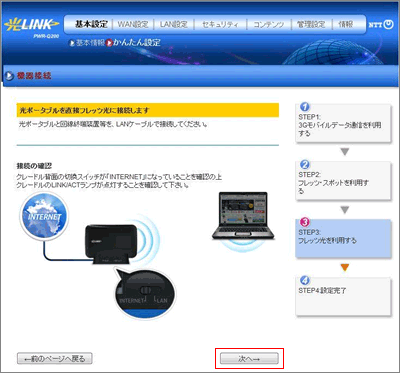The height and width of the screenshot is (373, 400).
Task: Open the 情報 tab
Action: click(x=345, y=24)
